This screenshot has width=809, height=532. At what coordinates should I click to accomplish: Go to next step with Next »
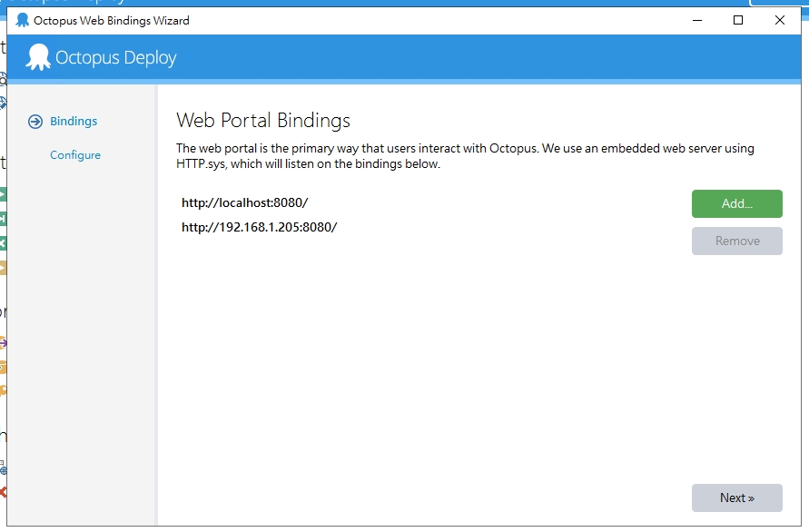click(x=736, y=498)
